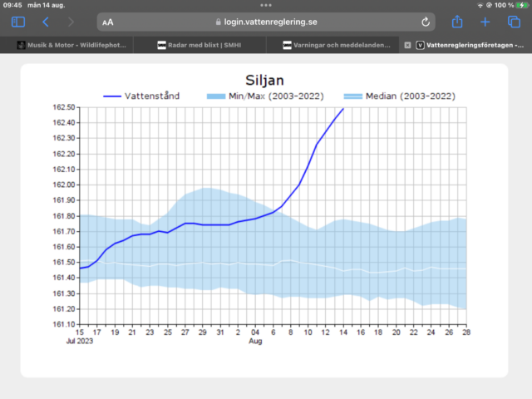Click the 162.00 y-axis label
This screenshot has height=399, width=532.
coord(64,185)
